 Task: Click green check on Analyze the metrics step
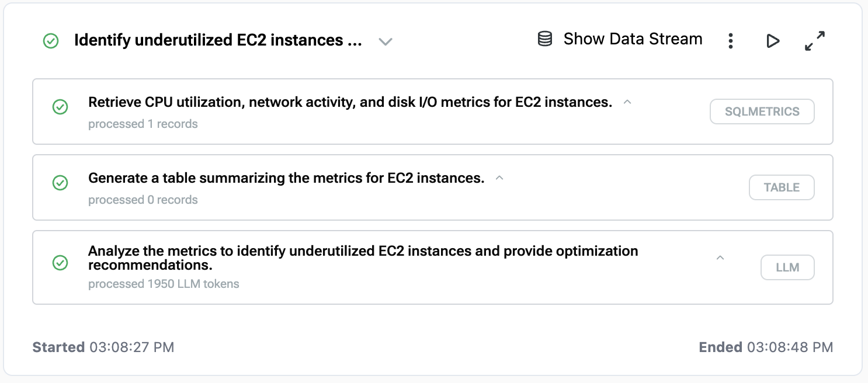(x=60, y=263)
